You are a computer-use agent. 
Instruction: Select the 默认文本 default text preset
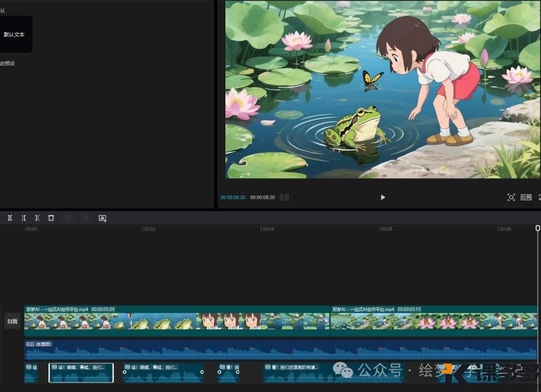pyautogui.click(x=15, y=35)
